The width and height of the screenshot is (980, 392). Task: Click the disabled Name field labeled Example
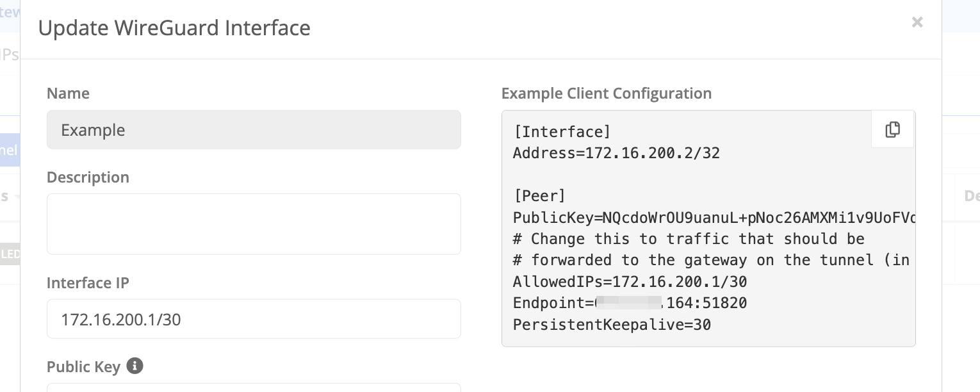pos(254,129)
